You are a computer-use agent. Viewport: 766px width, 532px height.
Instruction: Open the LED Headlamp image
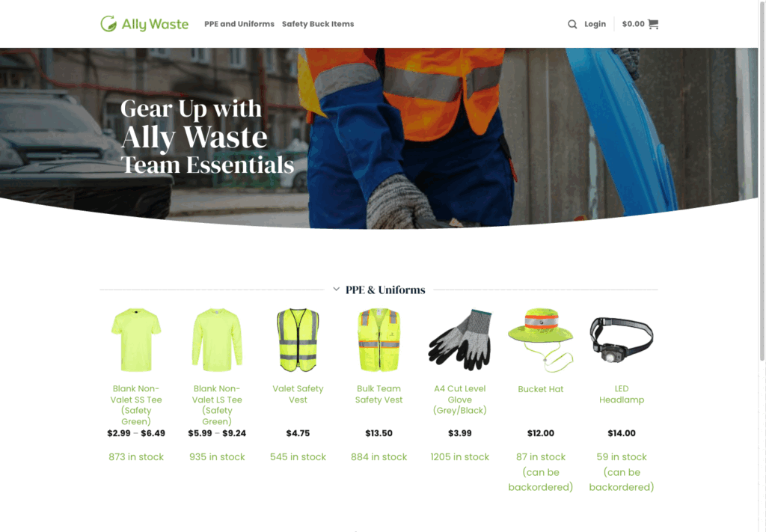(622, 340)
